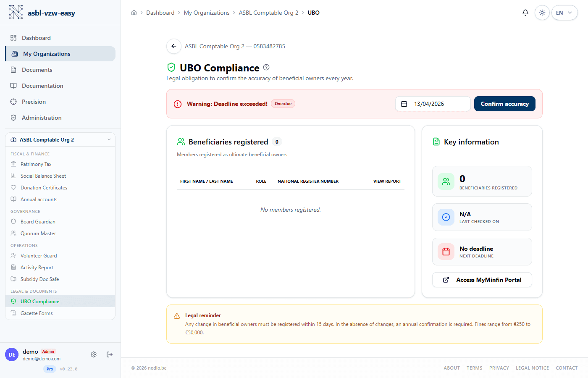Image resolution: width=588 pixels, height=378 pixels.
Task: Click the asbl-vzw-easy logo icon
Action: click(16, 12)
